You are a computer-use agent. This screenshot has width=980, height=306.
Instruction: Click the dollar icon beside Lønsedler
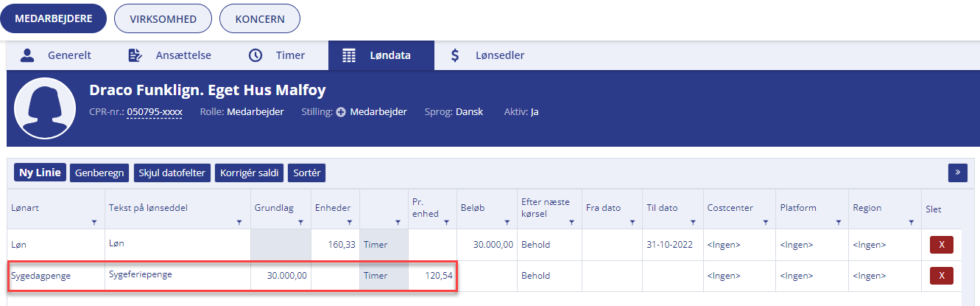tap(456, 55)
